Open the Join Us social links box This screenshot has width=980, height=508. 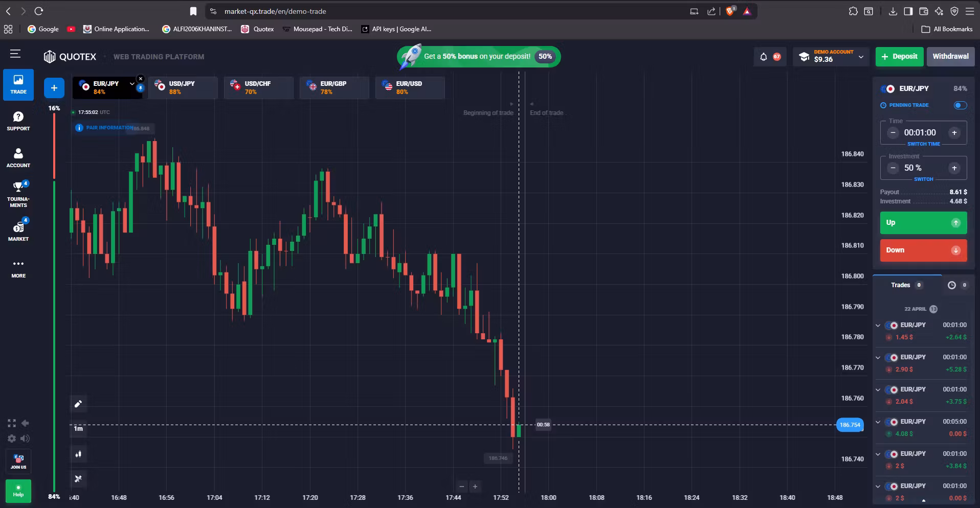(x=18, y=461)
